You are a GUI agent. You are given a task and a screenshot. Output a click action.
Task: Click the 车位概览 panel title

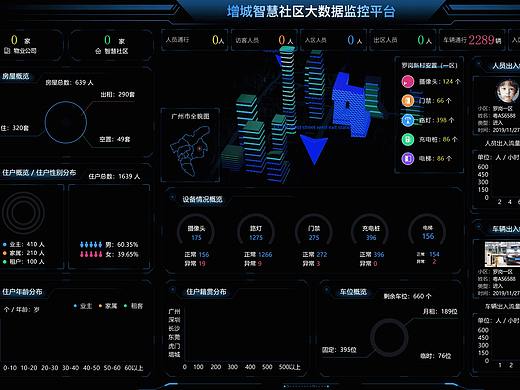[353, 292]
